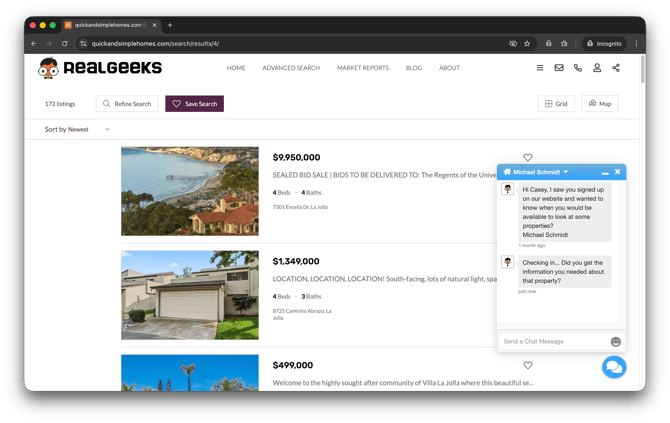Screen dimensions: 670x423
Task: Open the hamburger menu icon
Action: [x=540, y=68]
